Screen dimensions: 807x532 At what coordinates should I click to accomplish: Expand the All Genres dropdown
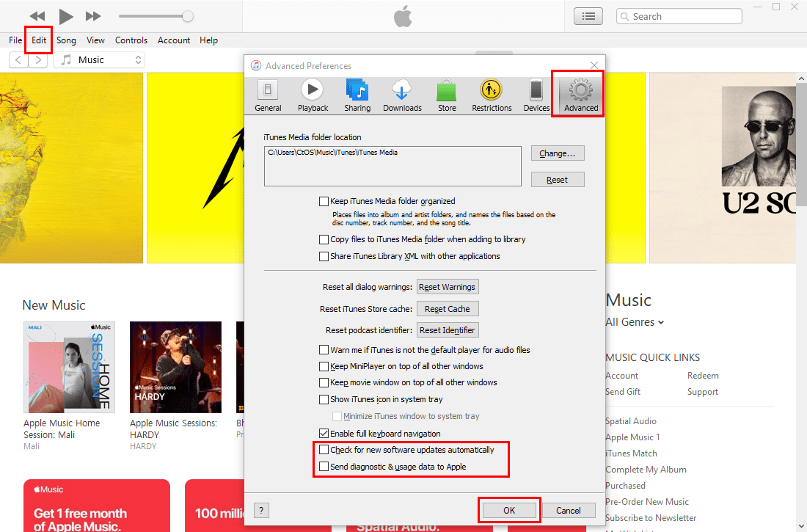point(635,322)
